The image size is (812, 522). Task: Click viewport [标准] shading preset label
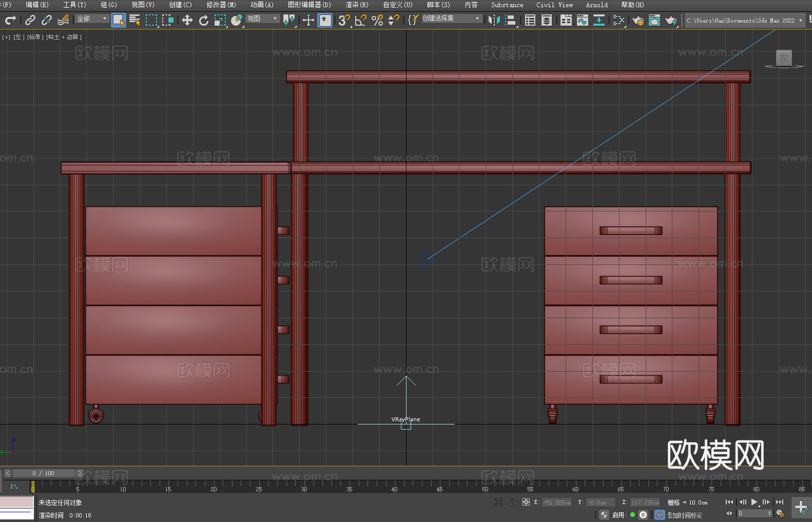(x=35, y=37)
